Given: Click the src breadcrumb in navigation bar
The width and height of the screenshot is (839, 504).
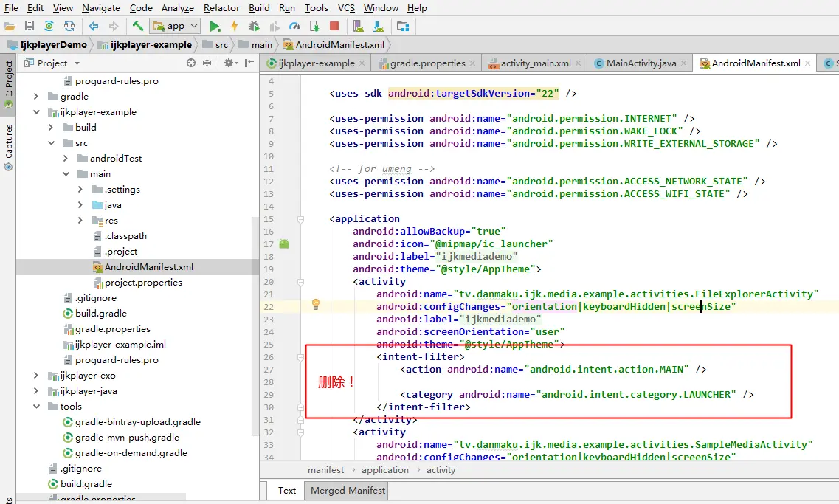Looking at the screenshot, I should [x=221, y=45].
